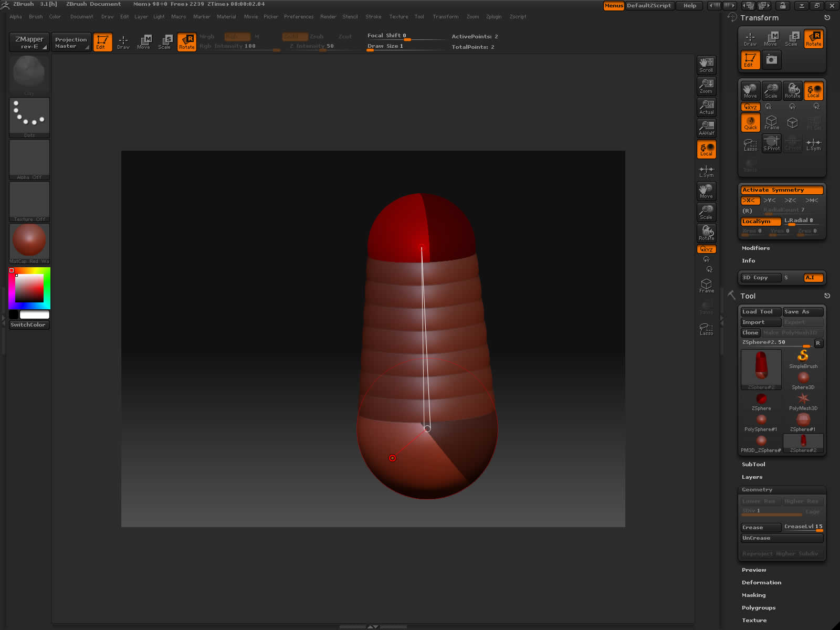
Task: Toggle Activate Symmetry on
Action: click(782, 190)
